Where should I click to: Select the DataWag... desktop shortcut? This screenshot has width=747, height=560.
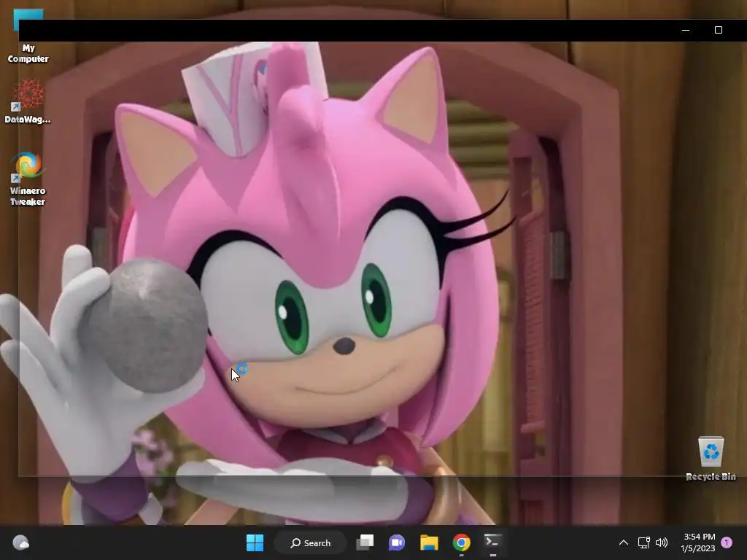[x=28, y=101]
